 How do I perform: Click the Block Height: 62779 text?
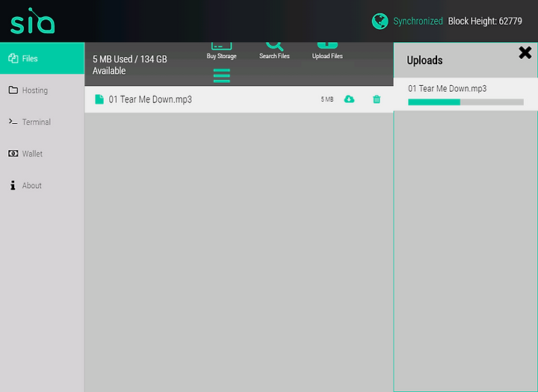pyautogui.click(x=485, y=21)
